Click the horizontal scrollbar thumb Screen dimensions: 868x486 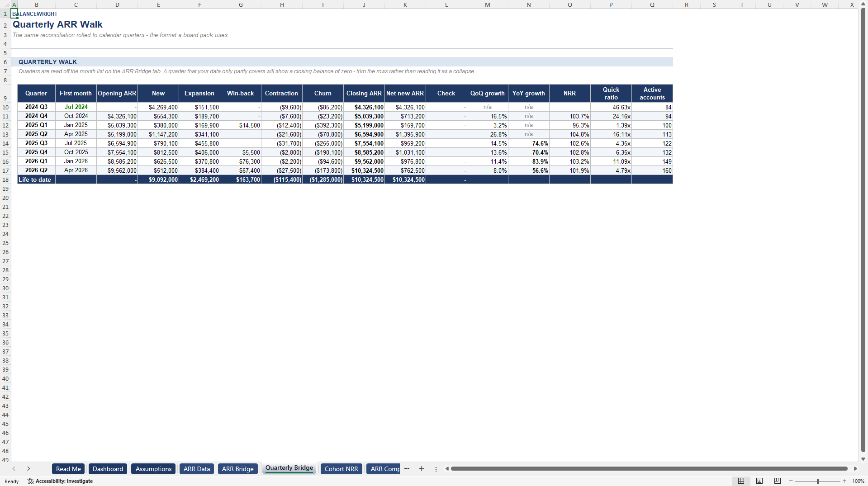649,469
